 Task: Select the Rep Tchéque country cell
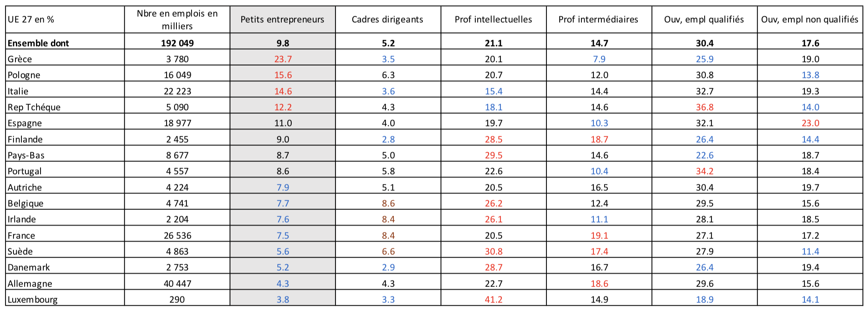pos(34,107)
